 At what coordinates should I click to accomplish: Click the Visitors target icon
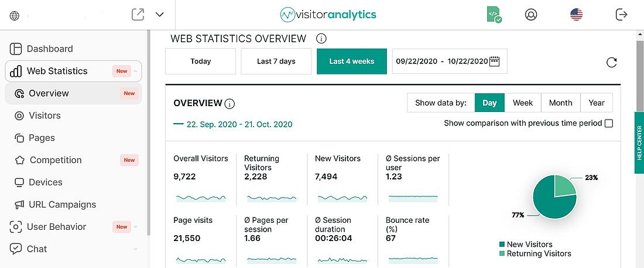(19, 116)
